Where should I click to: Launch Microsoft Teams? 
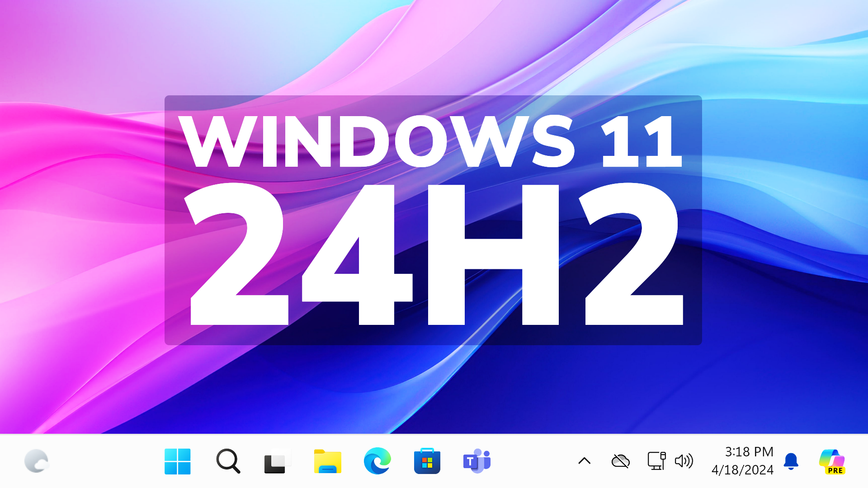pyautogui.click(x=478, y=461)
